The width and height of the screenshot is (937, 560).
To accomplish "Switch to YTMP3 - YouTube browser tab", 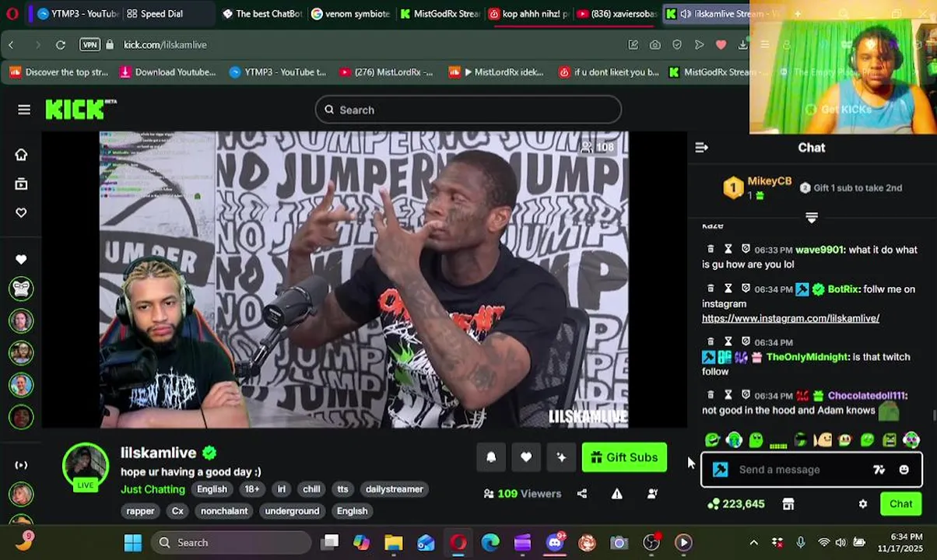I will (76, 13).
